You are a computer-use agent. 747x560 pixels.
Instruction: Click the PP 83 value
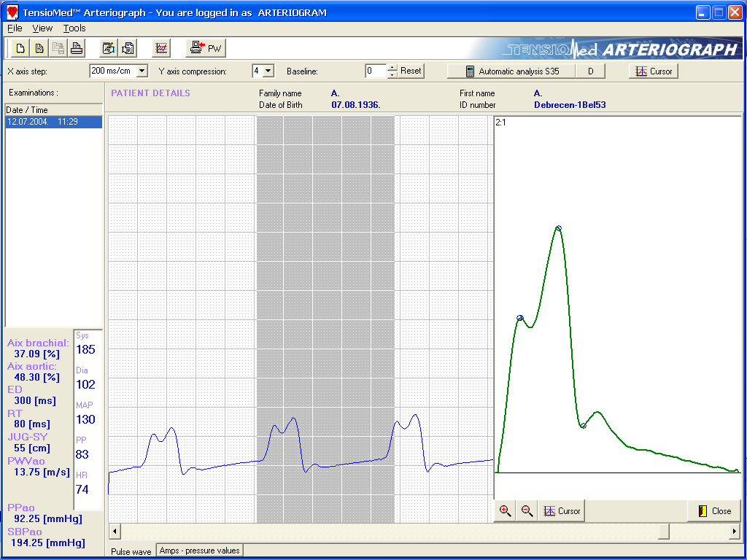click(x=82, y=455)
